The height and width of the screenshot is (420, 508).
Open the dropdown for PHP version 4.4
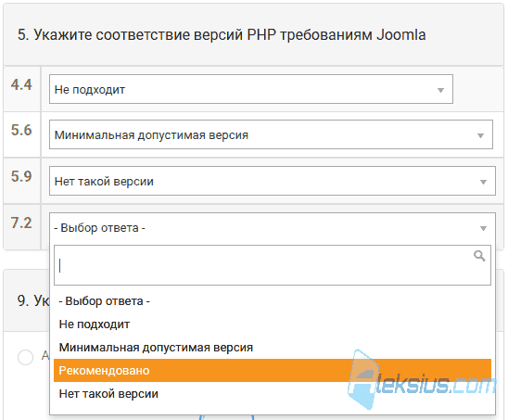point(251,89)
